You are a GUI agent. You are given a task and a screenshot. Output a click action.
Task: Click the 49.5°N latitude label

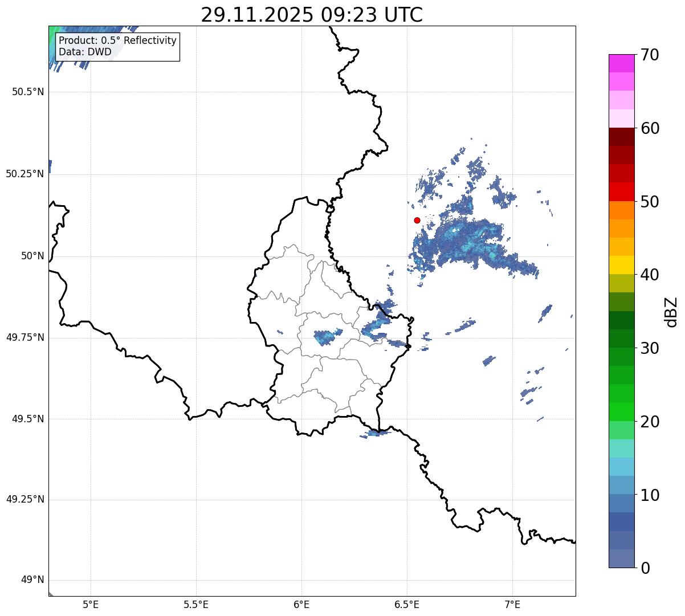pyautogui.click(x=28, y=419)
